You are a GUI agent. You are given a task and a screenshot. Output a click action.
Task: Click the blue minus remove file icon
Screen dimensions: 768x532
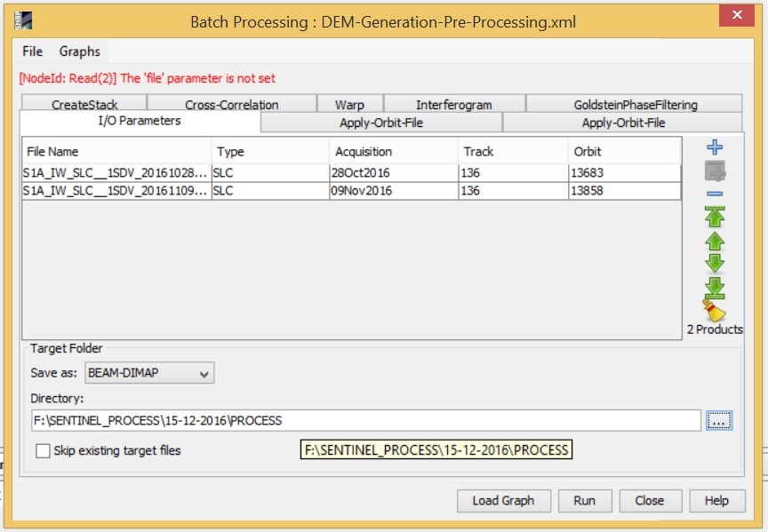tap(715, 195)
